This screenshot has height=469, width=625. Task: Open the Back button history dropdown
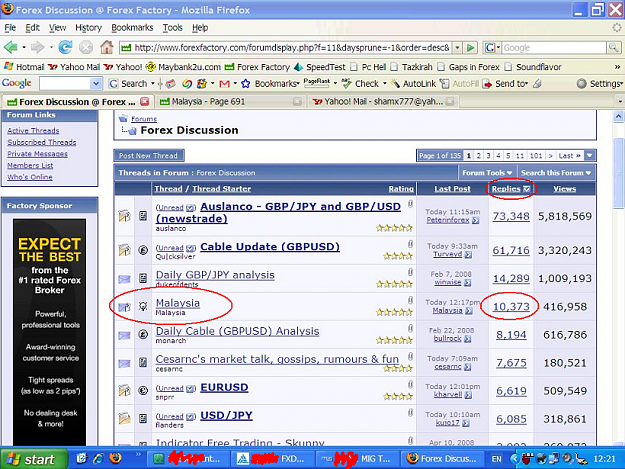24,47
